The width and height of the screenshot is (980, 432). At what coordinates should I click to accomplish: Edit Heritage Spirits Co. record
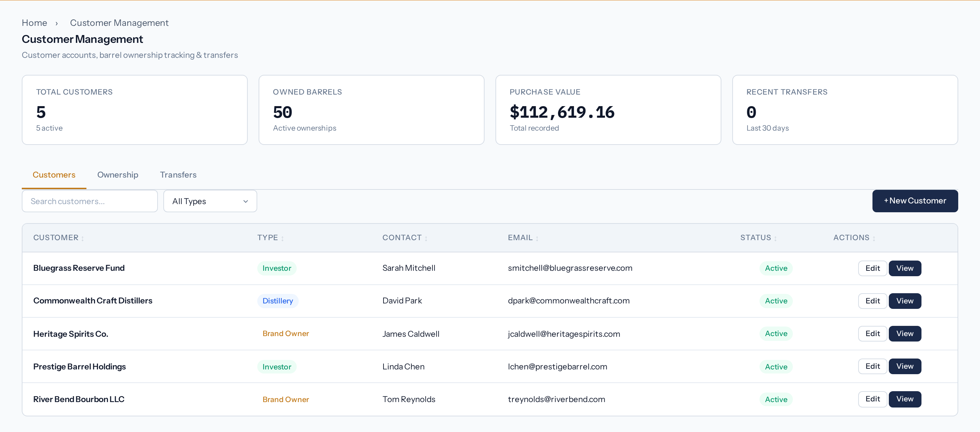872,333
